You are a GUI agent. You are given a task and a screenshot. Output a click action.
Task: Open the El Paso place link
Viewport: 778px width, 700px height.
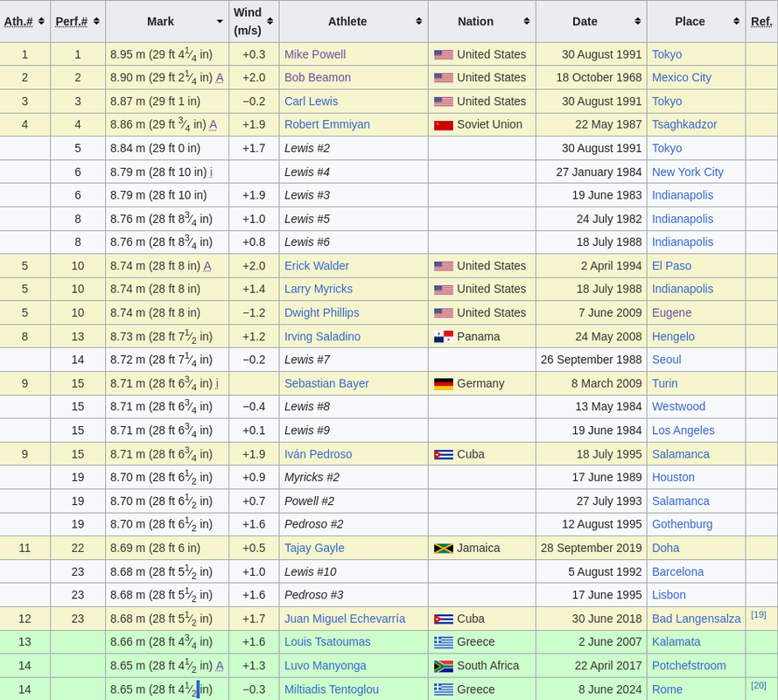tap(671, 266)
